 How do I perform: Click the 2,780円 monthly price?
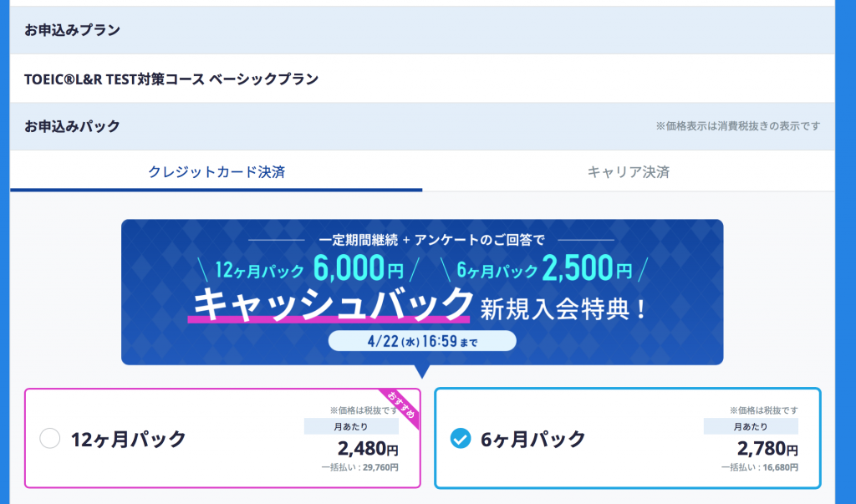pyautogui.click(x=767, y=448)
